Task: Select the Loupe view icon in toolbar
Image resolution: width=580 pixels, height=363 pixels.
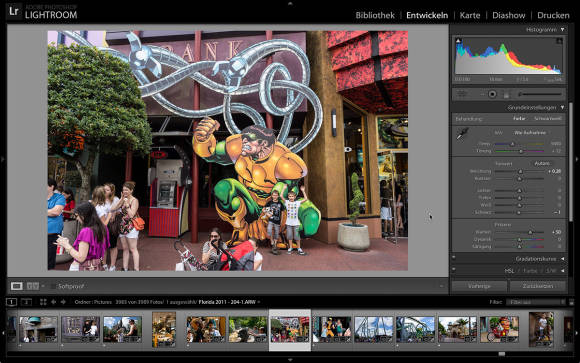Action: click(17, 286)
